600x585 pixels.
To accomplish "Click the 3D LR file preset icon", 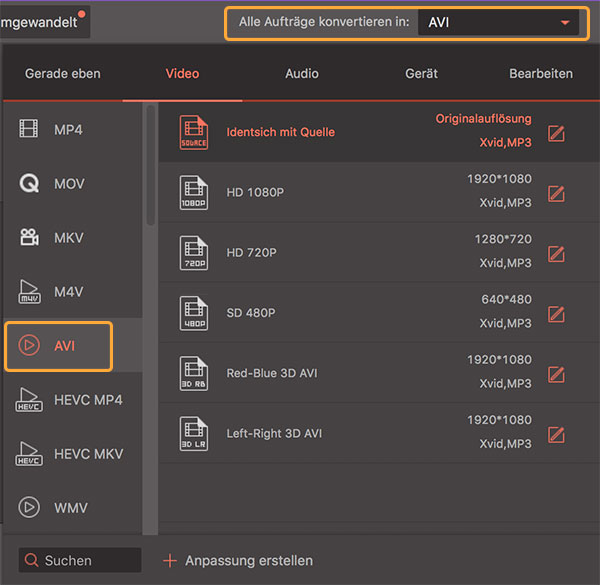I will click(x=194, y=433).
